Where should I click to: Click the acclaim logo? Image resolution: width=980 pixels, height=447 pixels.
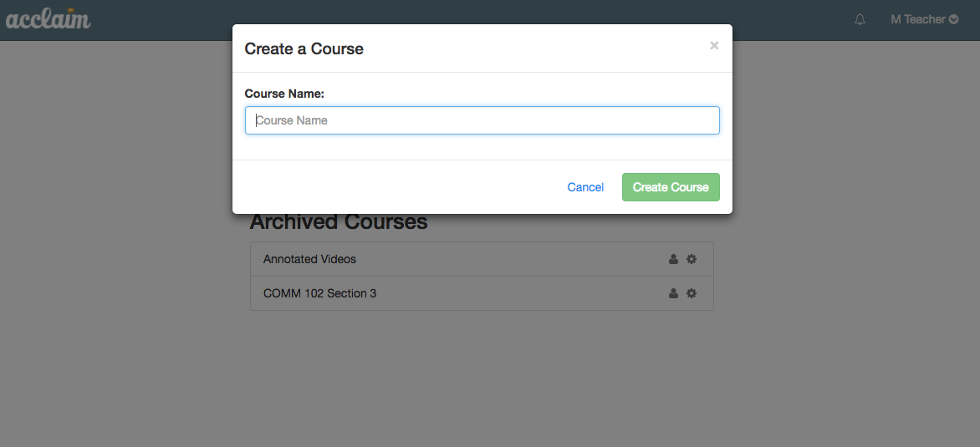click(48, 18)
